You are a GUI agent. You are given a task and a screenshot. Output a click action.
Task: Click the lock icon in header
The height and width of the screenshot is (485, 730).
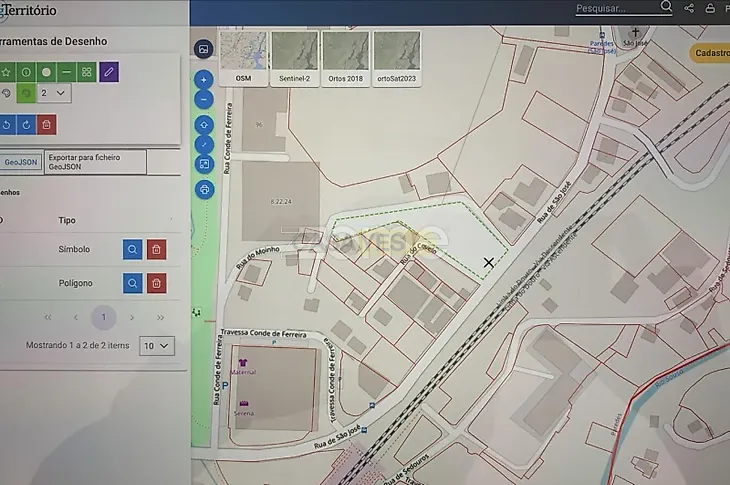[x=710, y=8]
